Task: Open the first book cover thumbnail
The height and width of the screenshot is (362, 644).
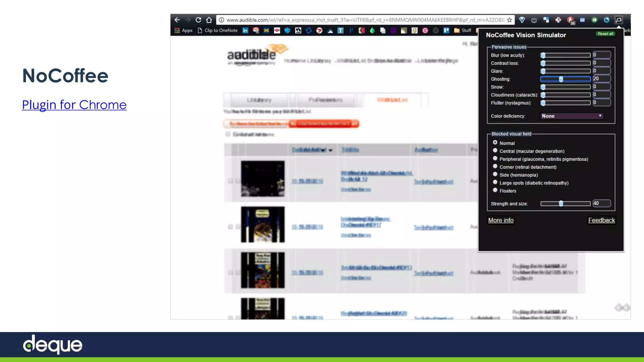Action: click(x=263, y=179)
